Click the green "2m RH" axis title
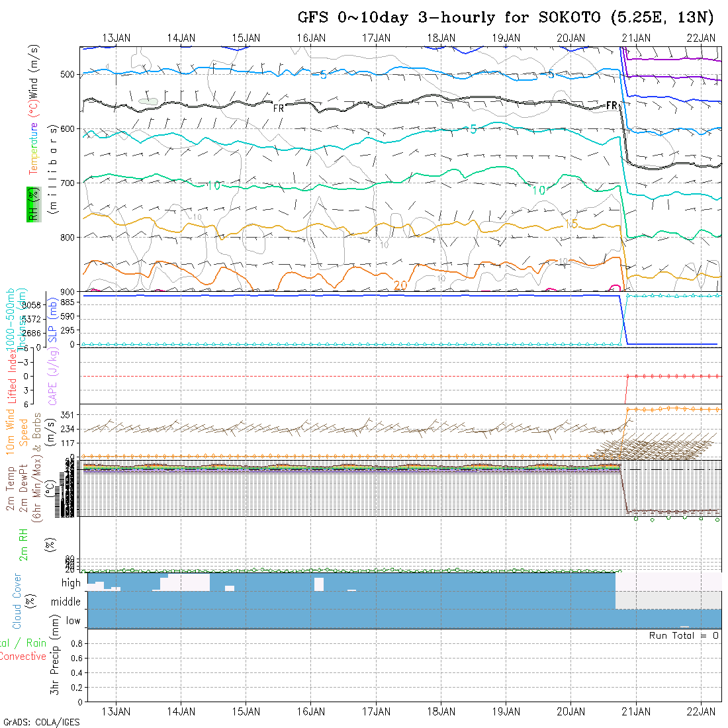 [x=23, y=544]
